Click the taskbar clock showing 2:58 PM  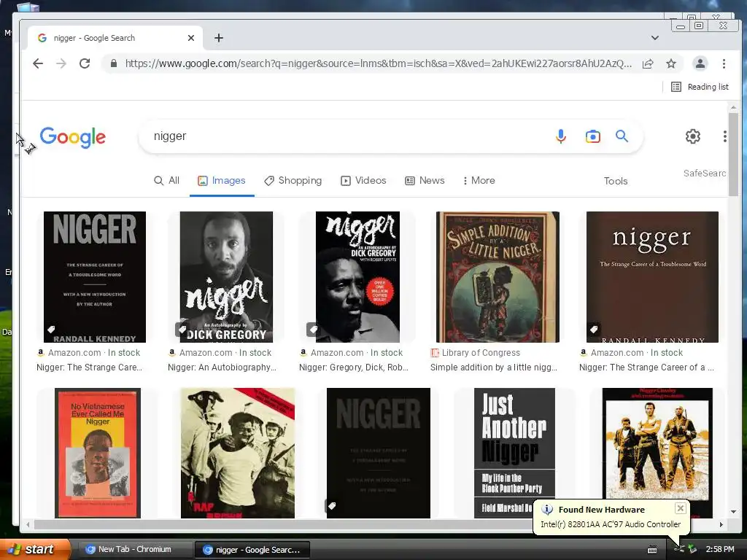tap(720, 550)
